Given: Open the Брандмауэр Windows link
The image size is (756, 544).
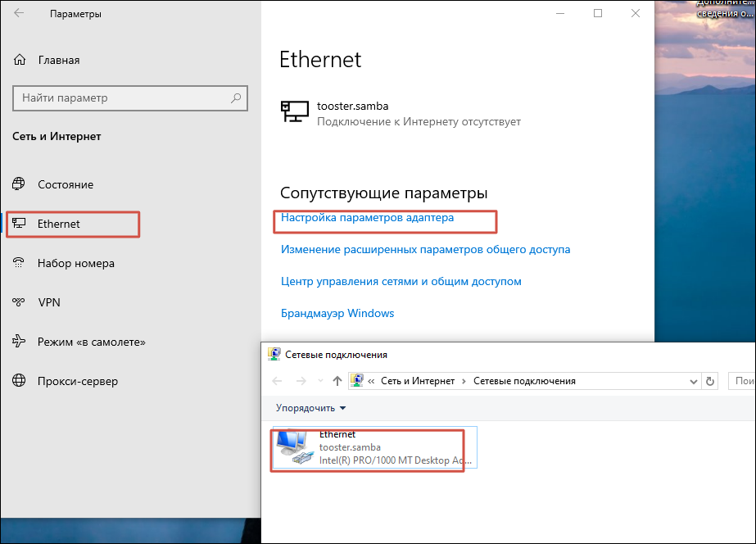Looking at the screenshot, I should (337, 313).
